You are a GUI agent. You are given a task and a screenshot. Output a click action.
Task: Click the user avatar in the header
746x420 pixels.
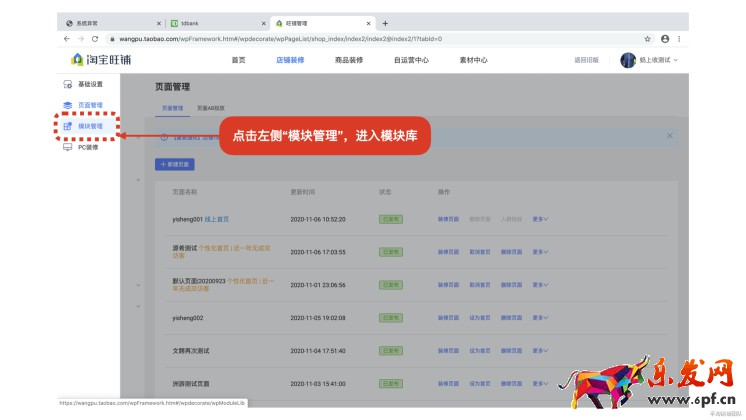click(628, 60)
